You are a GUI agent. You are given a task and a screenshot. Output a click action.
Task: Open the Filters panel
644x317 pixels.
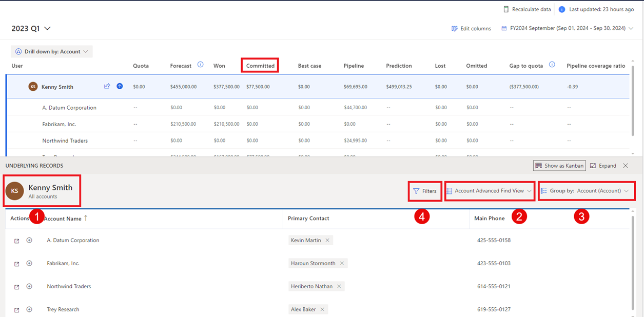[x=425, y=190]
